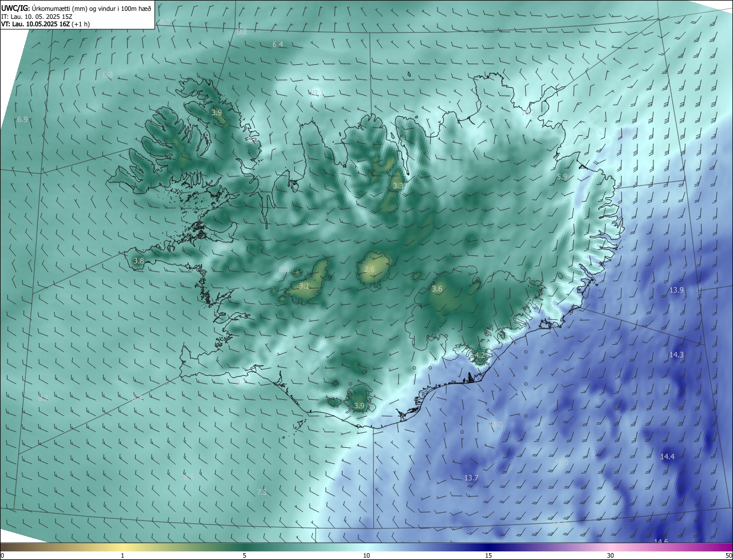This screenshot has height=560, width=733.
Task: Click the 5.9 value in east Iceland
Action: coord(562,177)
